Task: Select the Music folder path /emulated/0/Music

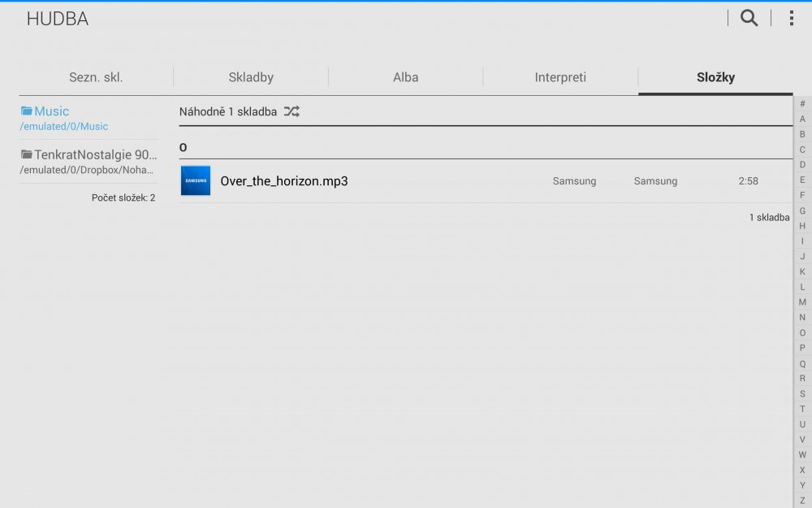Action: (x=64, y=127)
